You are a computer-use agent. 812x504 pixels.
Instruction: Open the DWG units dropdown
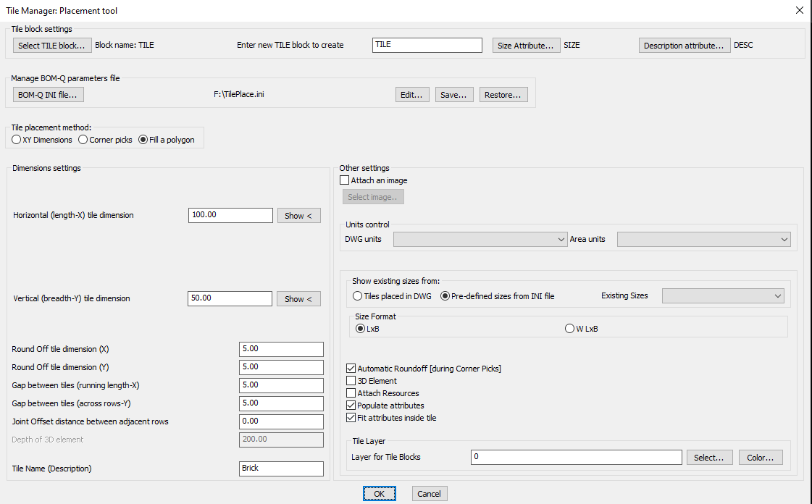coord(480,239)
